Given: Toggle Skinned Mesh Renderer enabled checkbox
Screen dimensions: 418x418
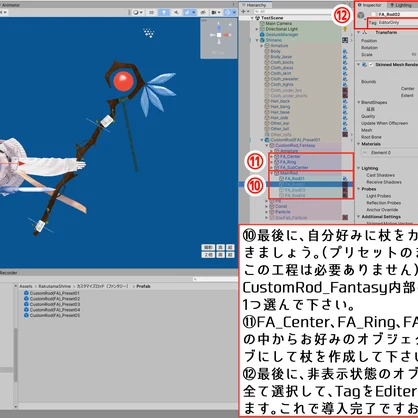Looking at the screenshot, I should [371, 65].
